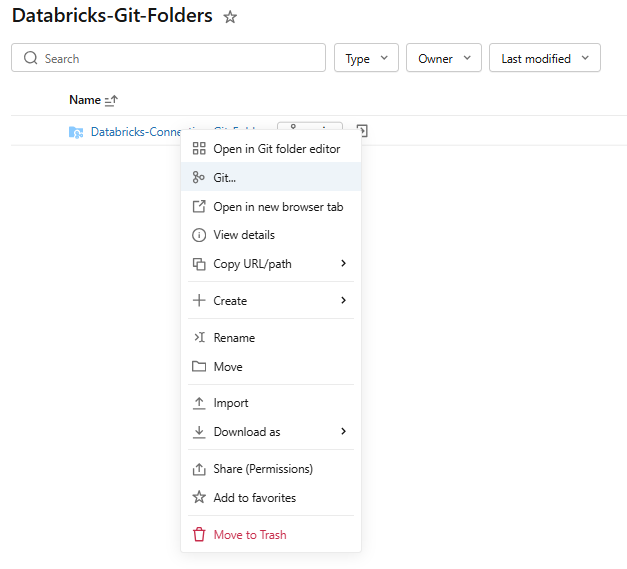Screen dimensions: 627x569
Task: Open the Last modified filter dropdown
Action: (x=545, y=58)
